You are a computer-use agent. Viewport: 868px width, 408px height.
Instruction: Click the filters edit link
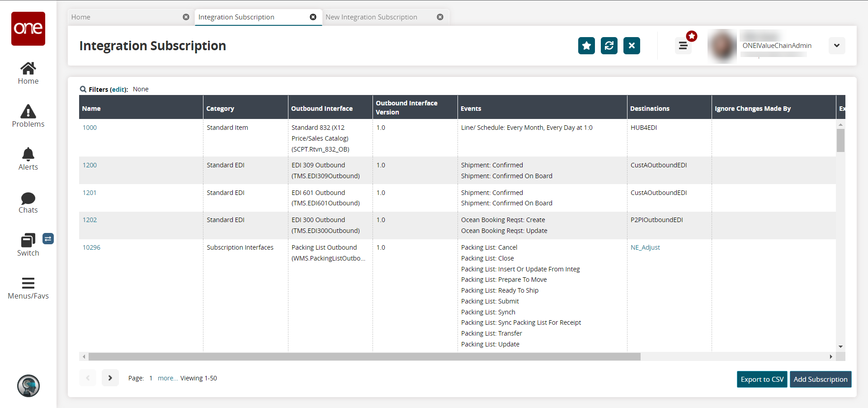point(118,90)
